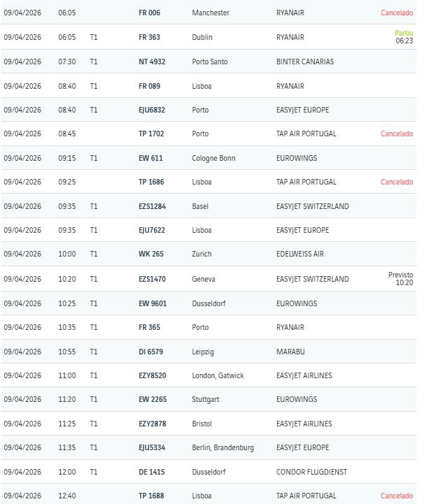424x504 pixels.
Task: Open the Bristol flight EZY2878
Action: point(153,424)
